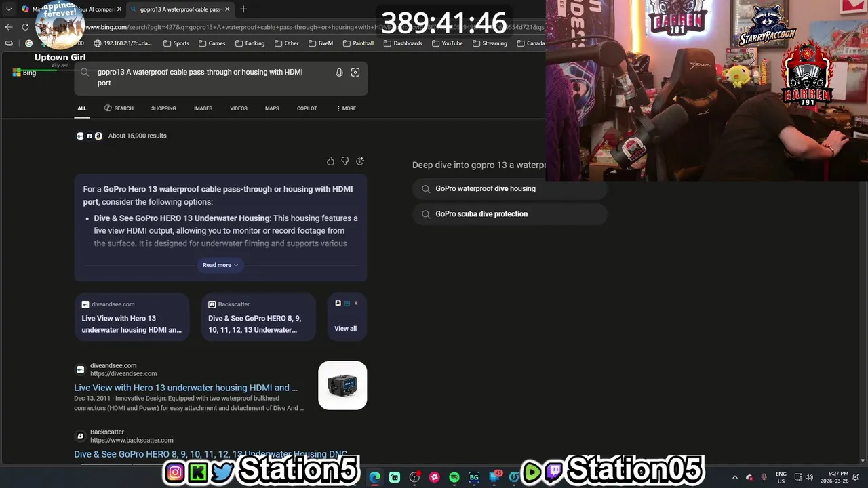The height and width of the screenshot is (488, 868).
Task: Select the COPILOT tab
Action: 307,108
